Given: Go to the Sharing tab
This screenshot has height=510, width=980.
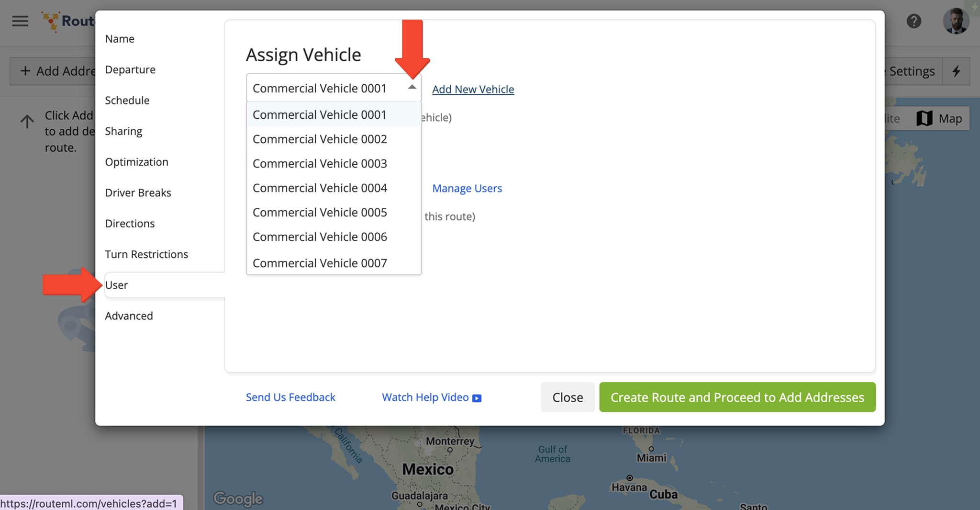Looking at the screenshot, I should tap(123, 131).
